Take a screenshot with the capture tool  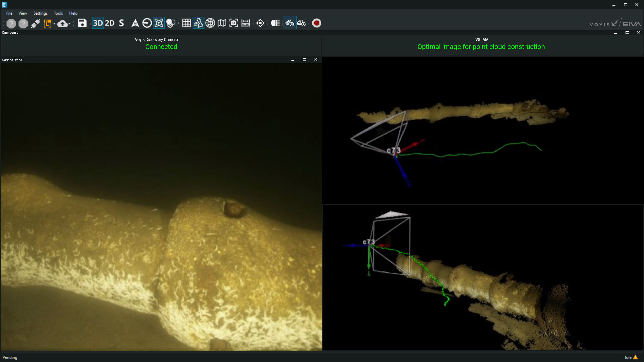point(234,23)
